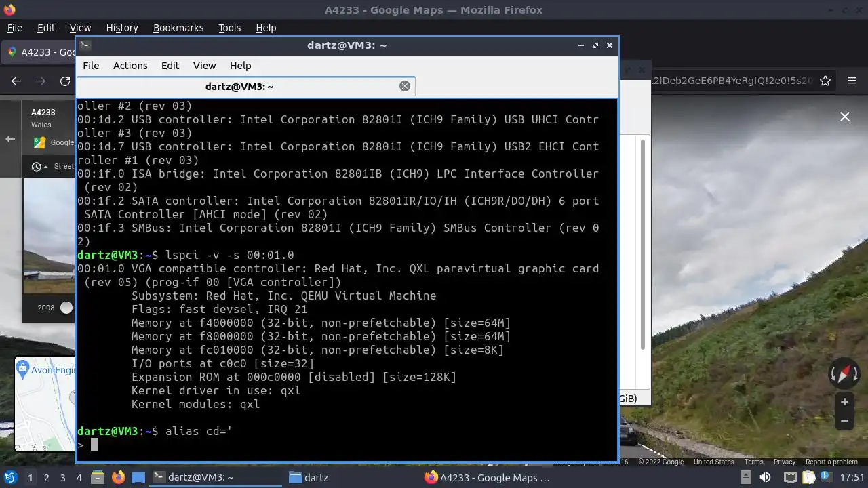Click the terminal icon in title bar
This screenshot has width=868, height=488.
(85, 45)
